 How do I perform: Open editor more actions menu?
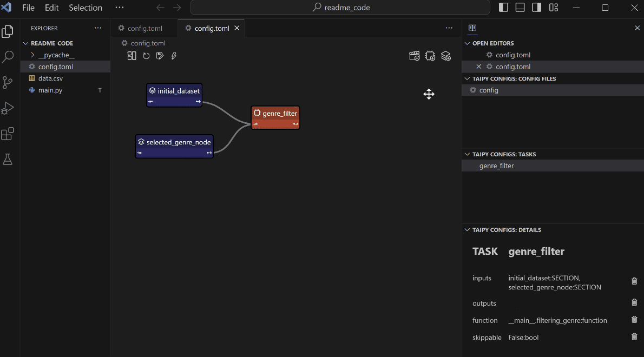pos(449,28)
